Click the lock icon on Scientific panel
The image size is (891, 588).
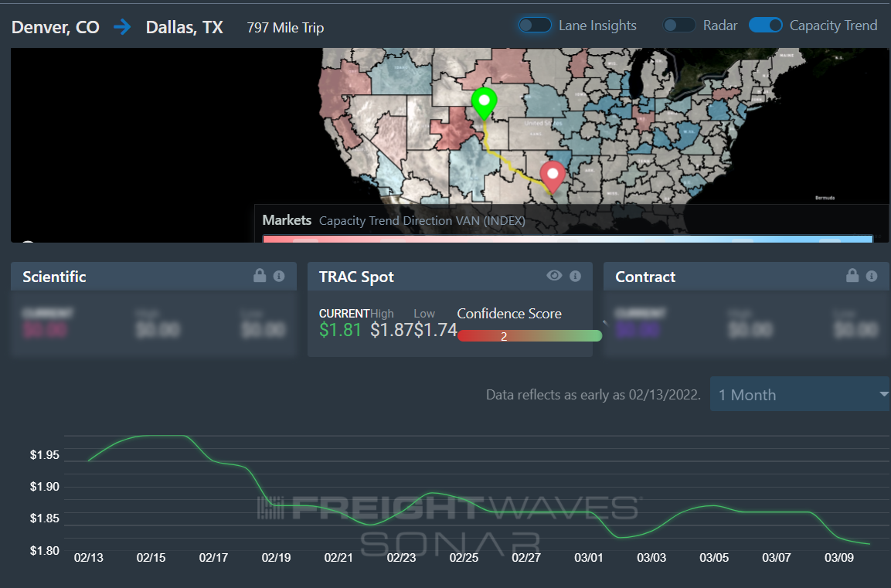(x=260, y=276)
